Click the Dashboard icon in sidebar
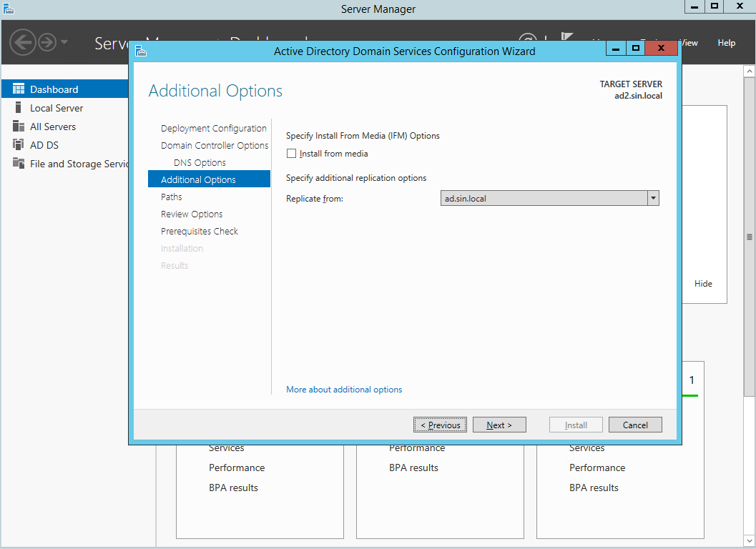 19,89
